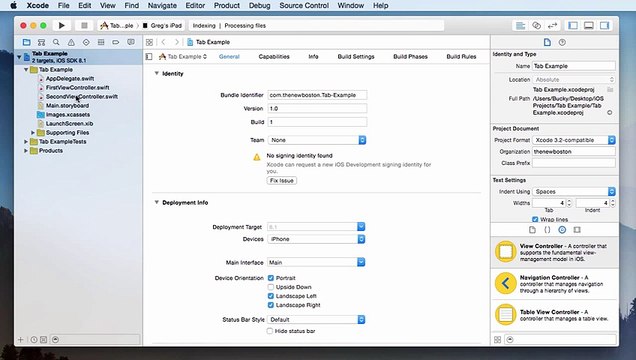Open the Find navigator
Screen dimensions: 636x360
point(56,42)
